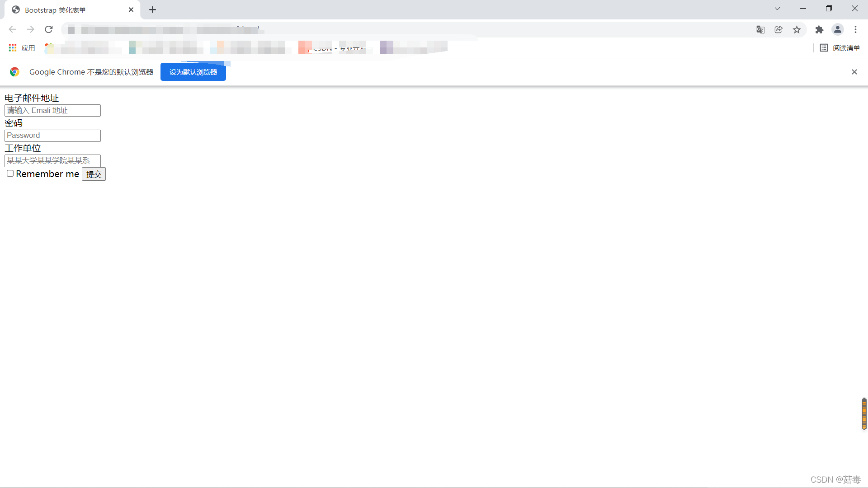The width and height of the screenshot is (868, 488).
Task: Open the Extensions puzzle icon
Action: click(x=819, y=29)
